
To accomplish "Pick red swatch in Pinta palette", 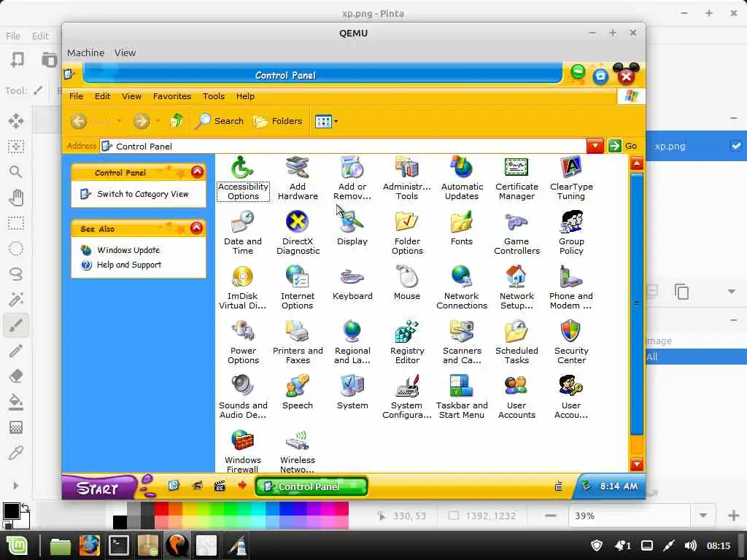I will click(x=161, y=509).
